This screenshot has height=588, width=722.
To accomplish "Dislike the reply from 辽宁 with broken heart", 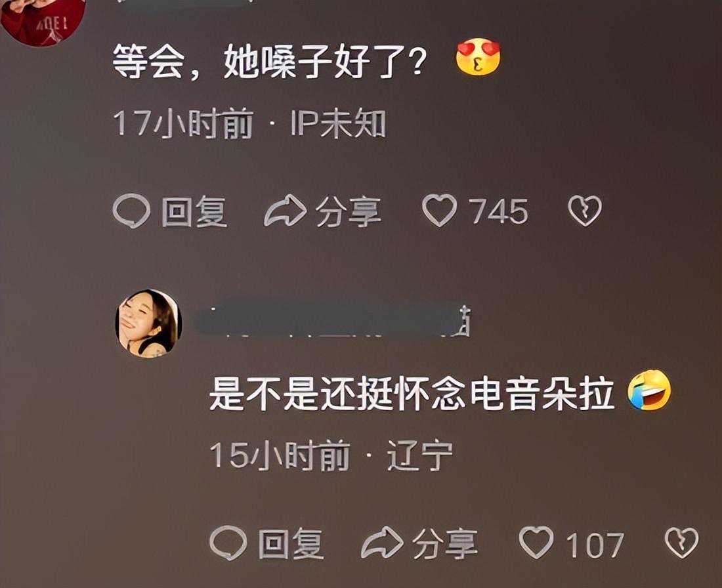I will (x=682, y=543).
